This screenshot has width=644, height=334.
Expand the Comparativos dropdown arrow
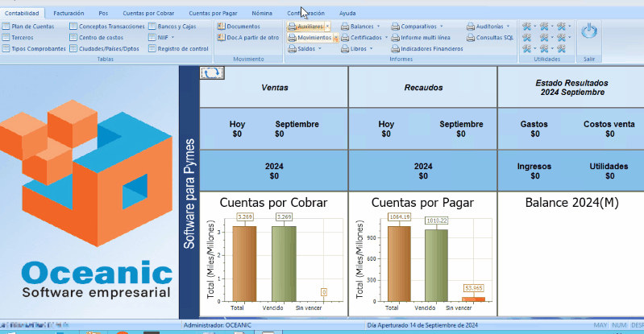pyautogui.click(x=442, y=27)
